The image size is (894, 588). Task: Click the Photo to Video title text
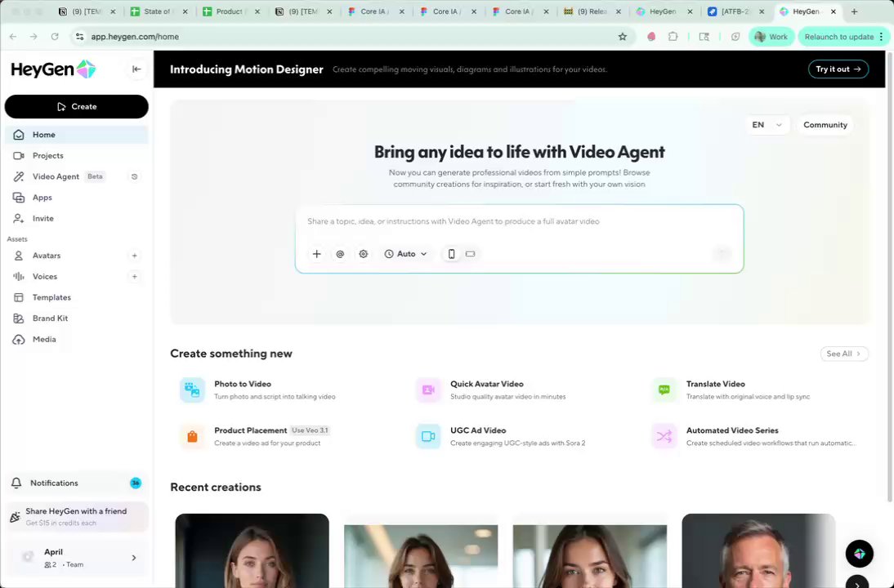click(x=243, y=384)
